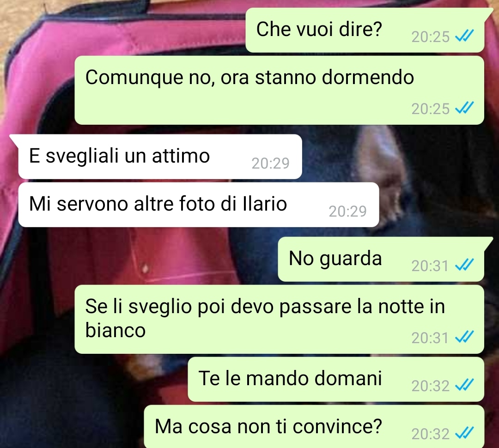499x448 pixels.
Task: Click blue ticks beside 'Te le mando domani'
Action: (x=465, y=385)
